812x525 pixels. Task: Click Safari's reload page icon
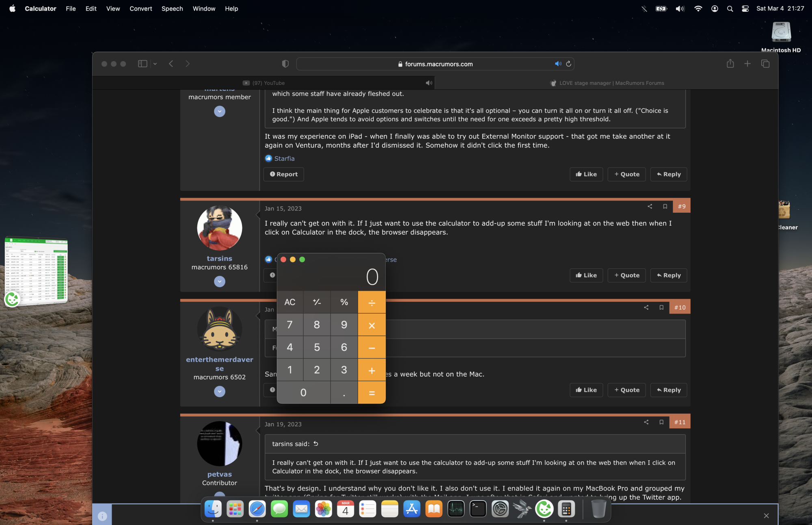(568, 64)
